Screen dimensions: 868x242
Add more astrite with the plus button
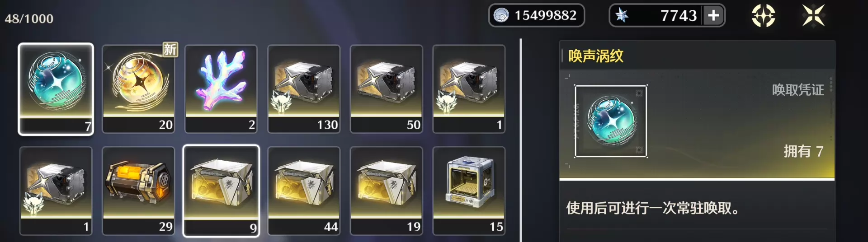click(x=713, y=15)
